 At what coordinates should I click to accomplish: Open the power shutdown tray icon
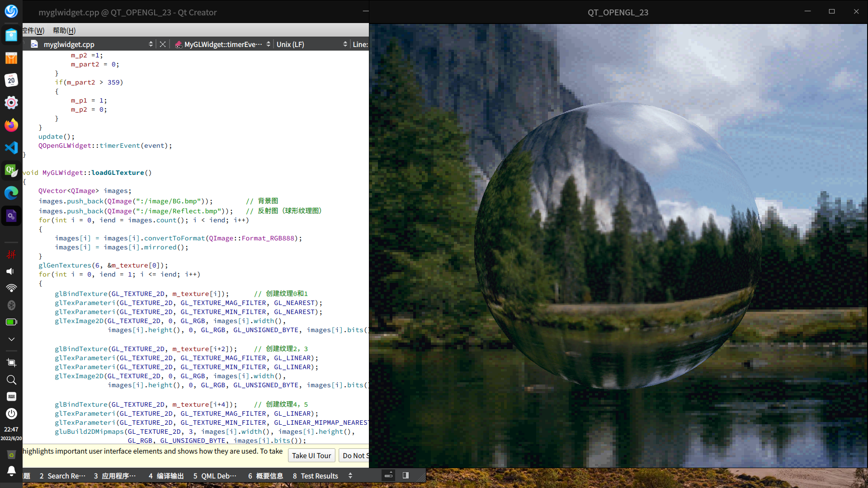pyautogui.click(x=11, y=413)
